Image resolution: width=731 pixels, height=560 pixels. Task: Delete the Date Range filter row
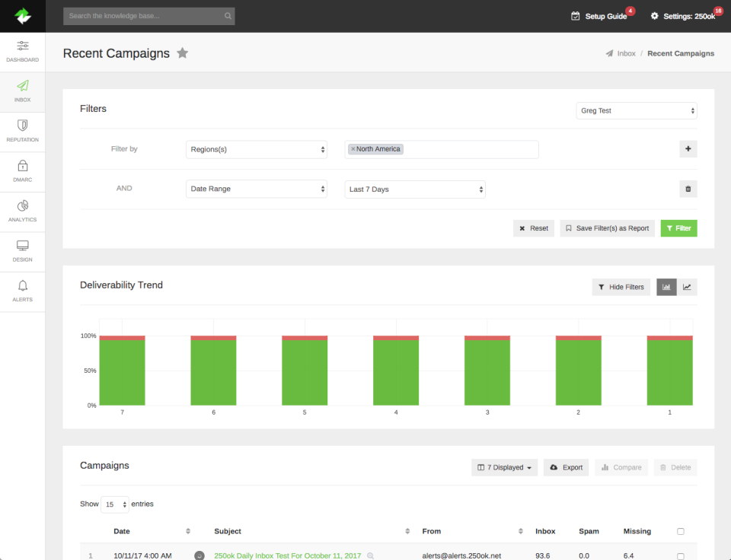[x=688, y=189]
